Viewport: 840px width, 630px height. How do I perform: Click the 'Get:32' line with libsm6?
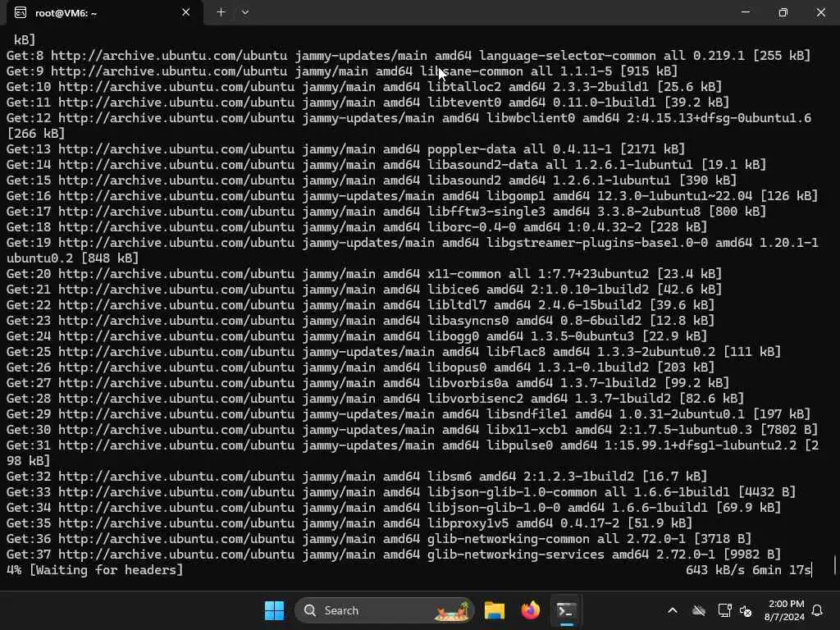coord(357,477)
